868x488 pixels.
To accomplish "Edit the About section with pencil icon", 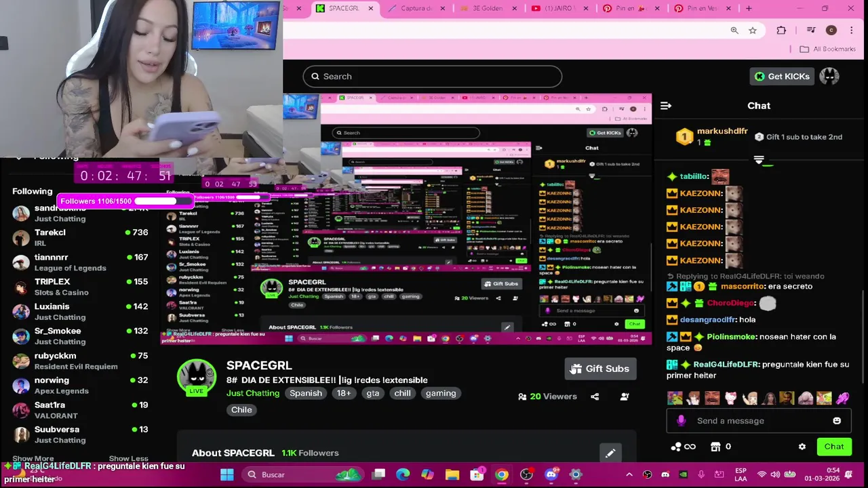I will 610,453.
